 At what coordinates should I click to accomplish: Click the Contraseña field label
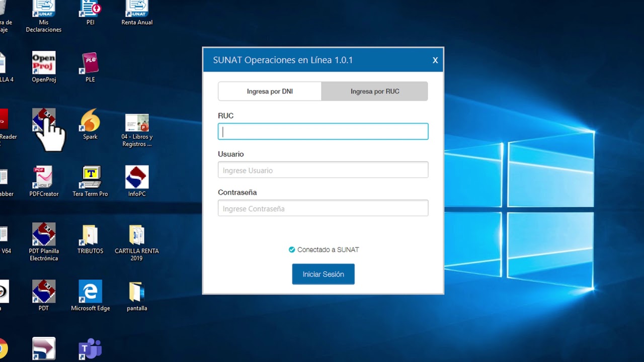point(237,192)
